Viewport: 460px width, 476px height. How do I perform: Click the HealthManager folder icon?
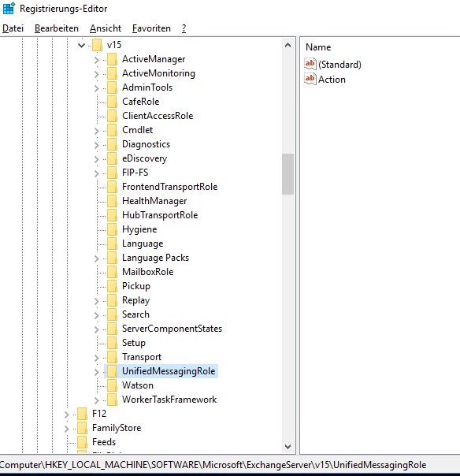pos(113,201)
